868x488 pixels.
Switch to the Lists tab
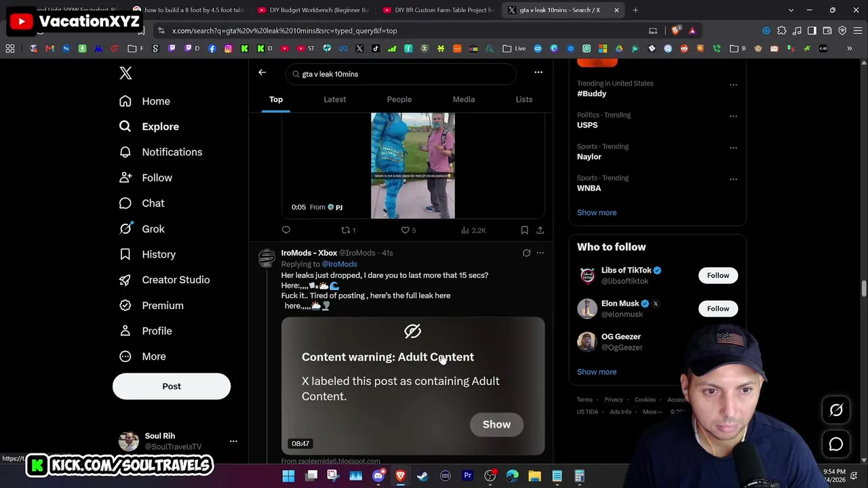pos(524,100)
